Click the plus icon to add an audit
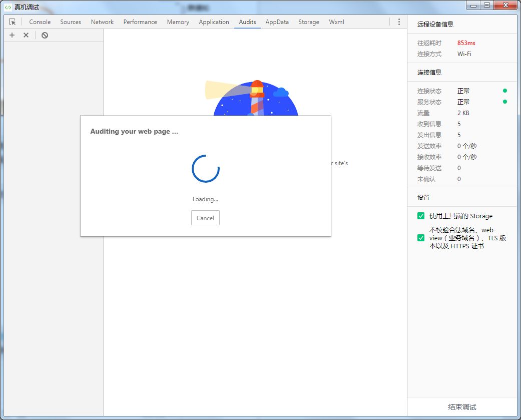This screenshot has width=521, height=420. 12,35
